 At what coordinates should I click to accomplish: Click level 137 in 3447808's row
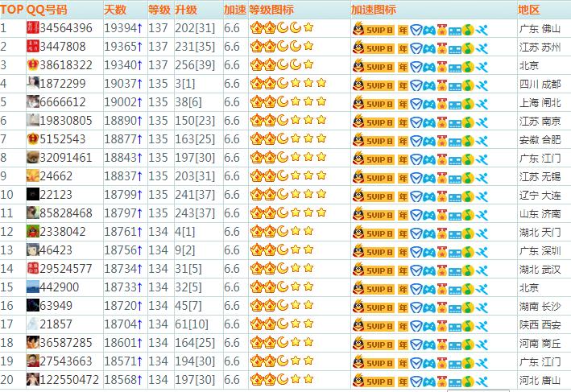158,47
